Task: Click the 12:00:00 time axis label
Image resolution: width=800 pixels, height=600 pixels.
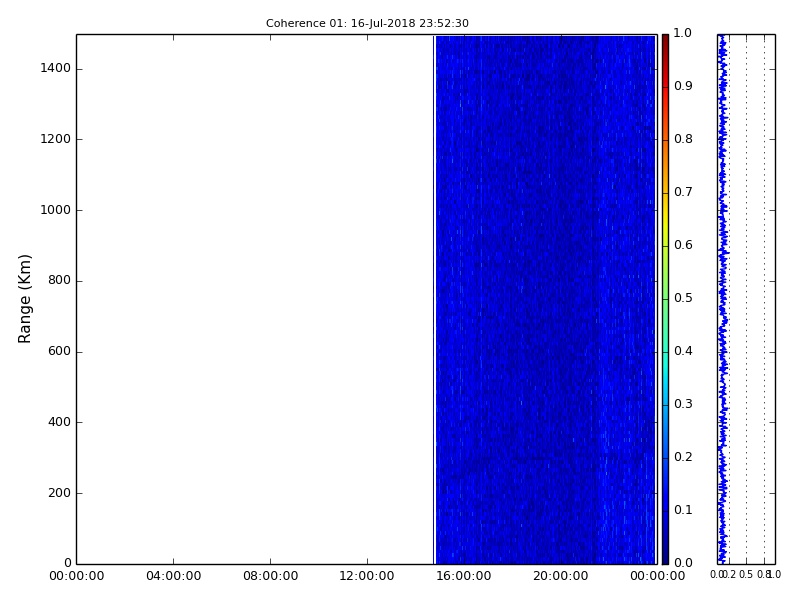Action: point(367,576)
